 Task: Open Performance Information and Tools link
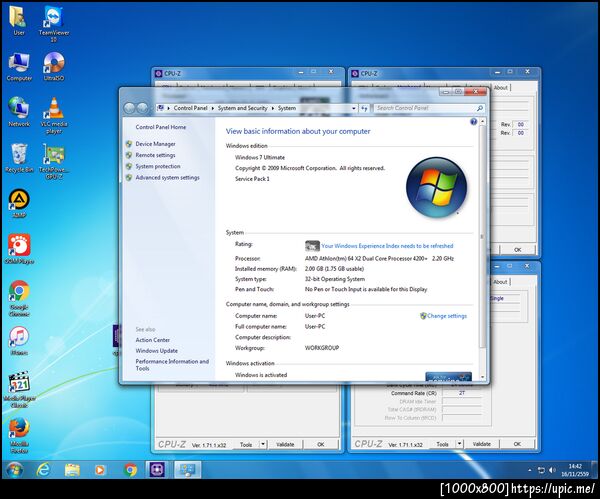point(172,365)
